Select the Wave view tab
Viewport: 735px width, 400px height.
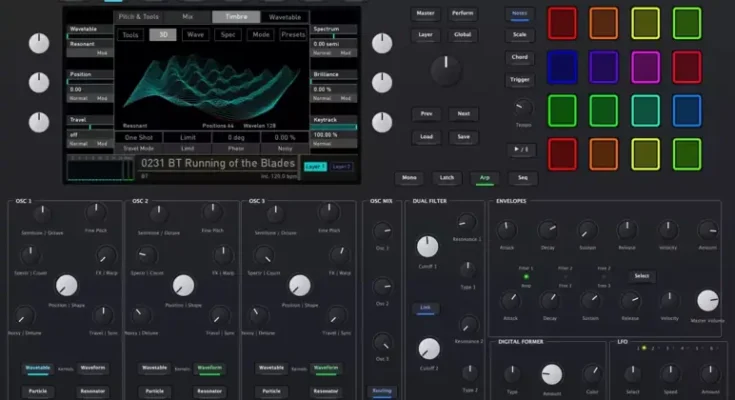195,35
